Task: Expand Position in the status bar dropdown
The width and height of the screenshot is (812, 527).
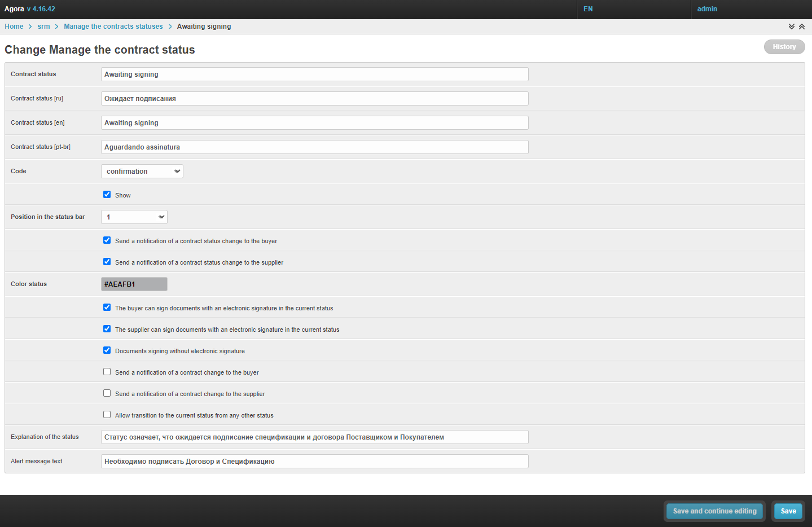Action: click(134, 217)
